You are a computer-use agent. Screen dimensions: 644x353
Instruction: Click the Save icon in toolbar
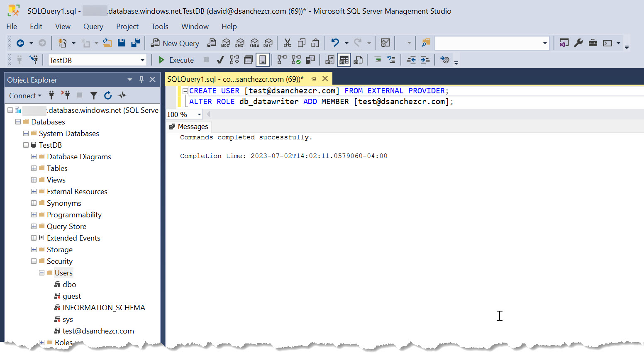point(121,43)
